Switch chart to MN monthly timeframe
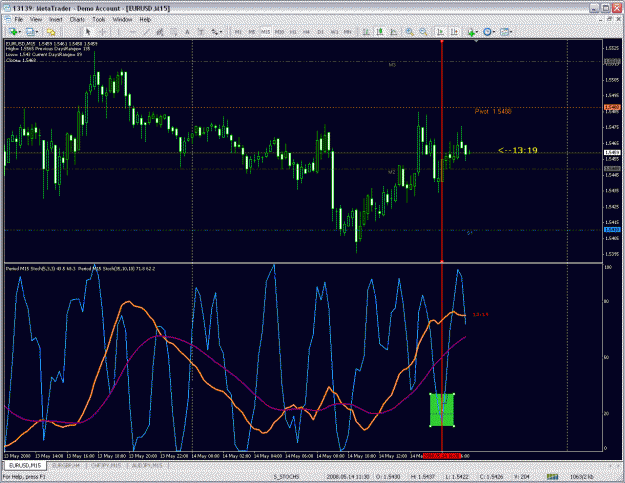 click(348, 32)
